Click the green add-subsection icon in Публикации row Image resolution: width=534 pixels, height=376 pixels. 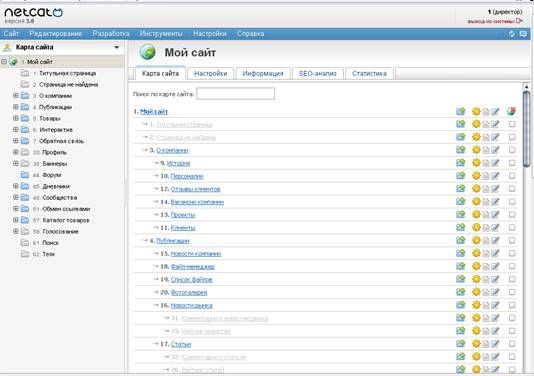[x=460, y=240]
